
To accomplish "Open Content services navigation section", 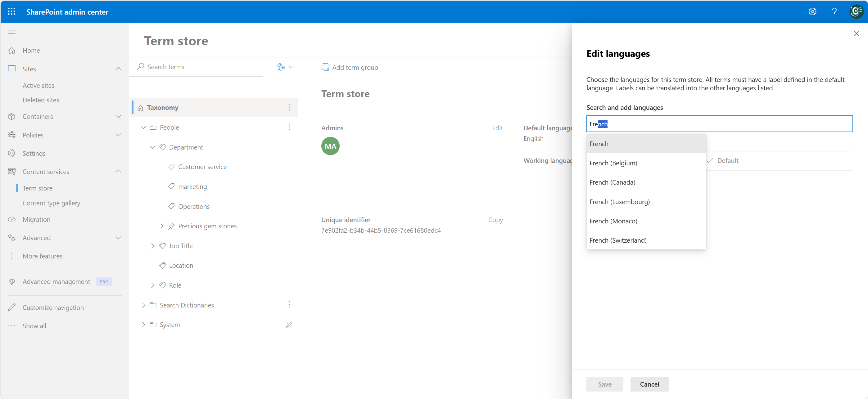I will (46, 171).
